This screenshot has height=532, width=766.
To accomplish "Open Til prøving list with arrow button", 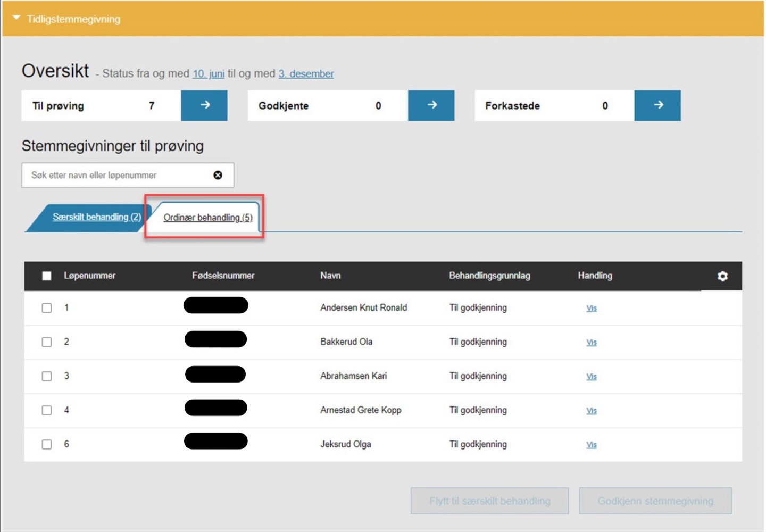I will point(204,105).
